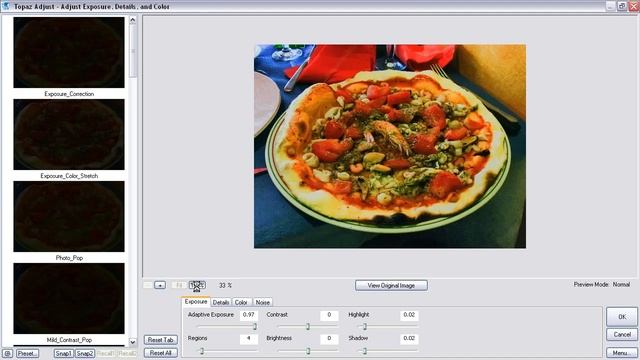Click the Contrast slider handle

[308, 327]
